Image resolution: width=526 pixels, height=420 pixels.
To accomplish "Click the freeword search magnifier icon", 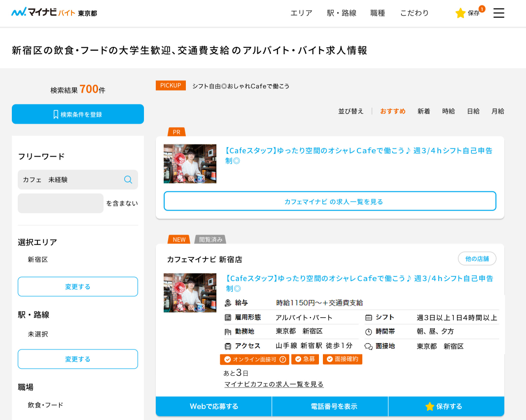I will pyautogui.click(x=128, y=179).
